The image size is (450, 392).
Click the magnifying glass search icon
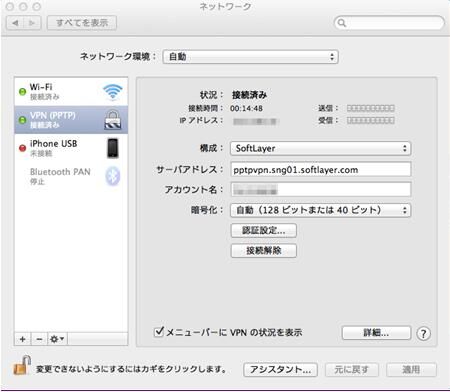[x=342, y=23]
